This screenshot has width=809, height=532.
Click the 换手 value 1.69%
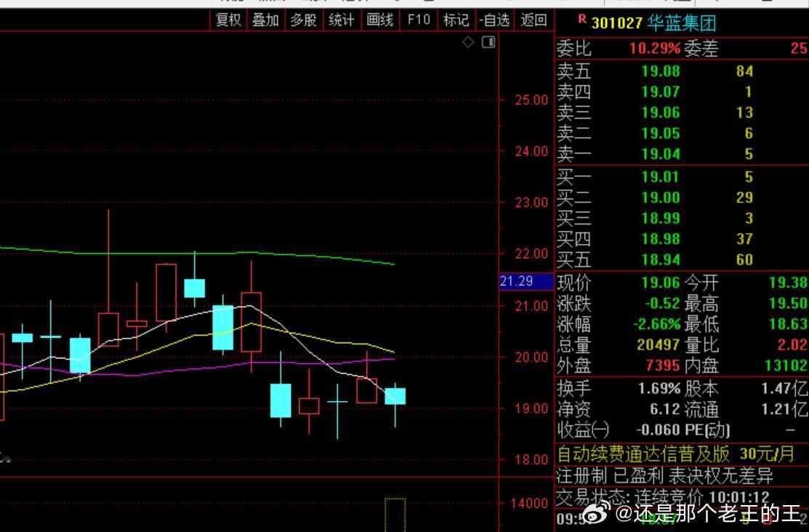pos(659,389)
